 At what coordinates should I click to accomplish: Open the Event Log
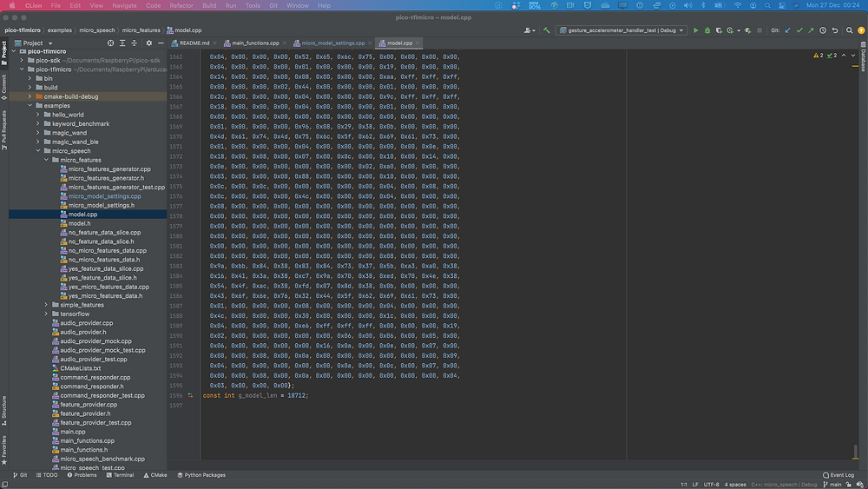(x=838, y=475)
